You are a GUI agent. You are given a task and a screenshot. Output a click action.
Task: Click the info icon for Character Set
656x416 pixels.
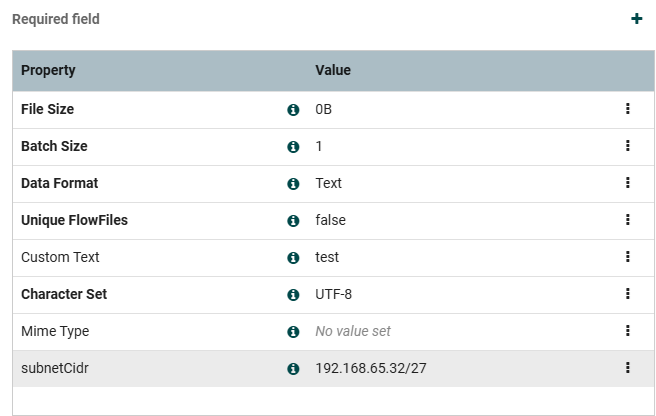(x=293, y=295)
